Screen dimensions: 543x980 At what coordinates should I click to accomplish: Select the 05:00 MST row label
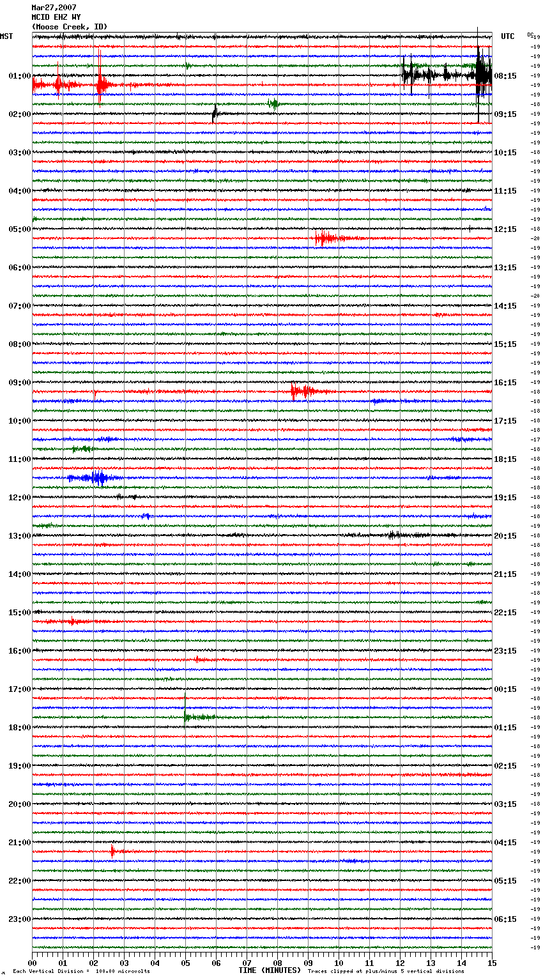tap(20, 229)
